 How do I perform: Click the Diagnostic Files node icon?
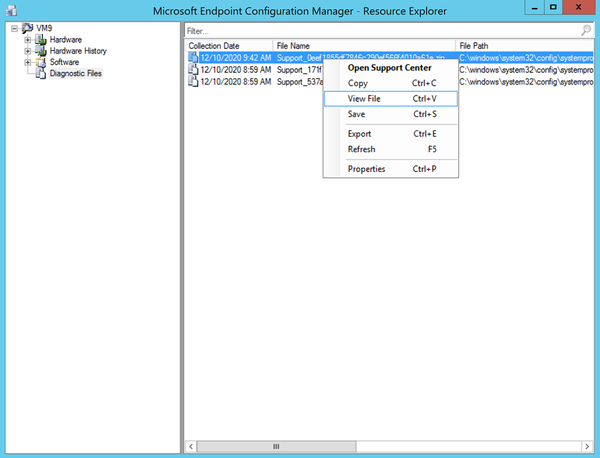pyautogui.click(x=41, y=73)
